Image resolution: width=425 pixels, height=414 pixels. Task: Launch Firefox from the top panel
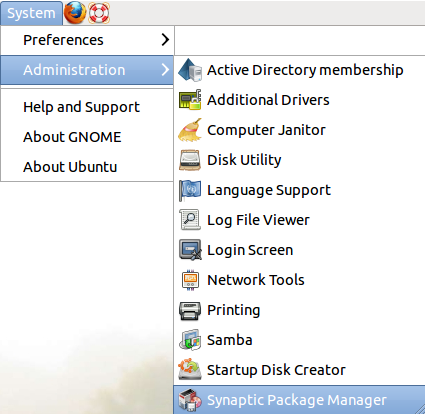[75, 13]
